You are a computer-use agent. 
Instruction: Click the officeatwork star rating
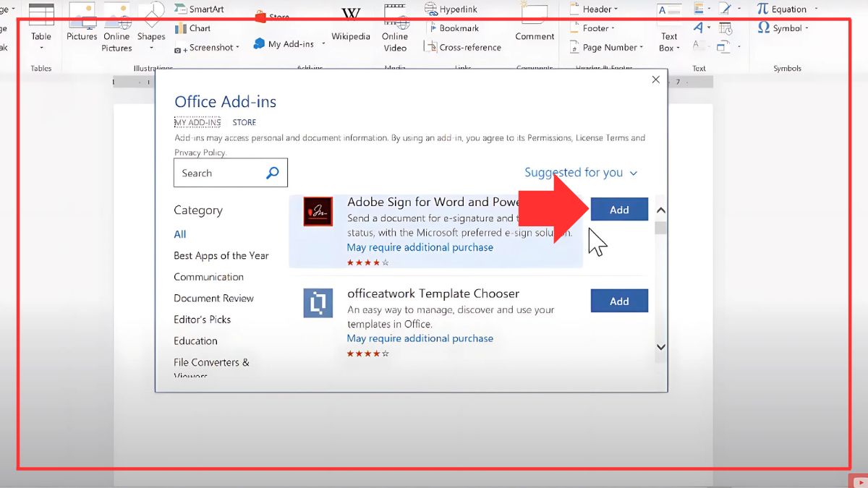(367, 354)
